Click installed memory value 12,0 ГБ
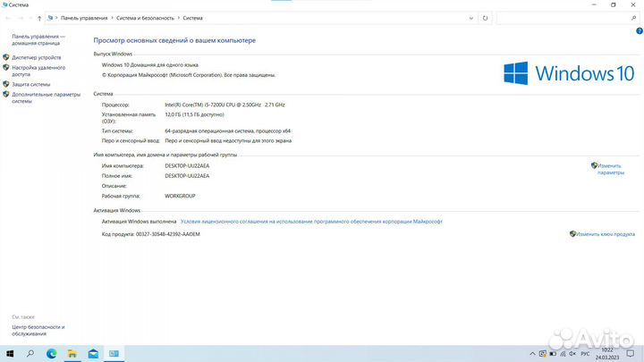This screenshot has height=362, width=644. pyautogui.click(x=194, y=114)
